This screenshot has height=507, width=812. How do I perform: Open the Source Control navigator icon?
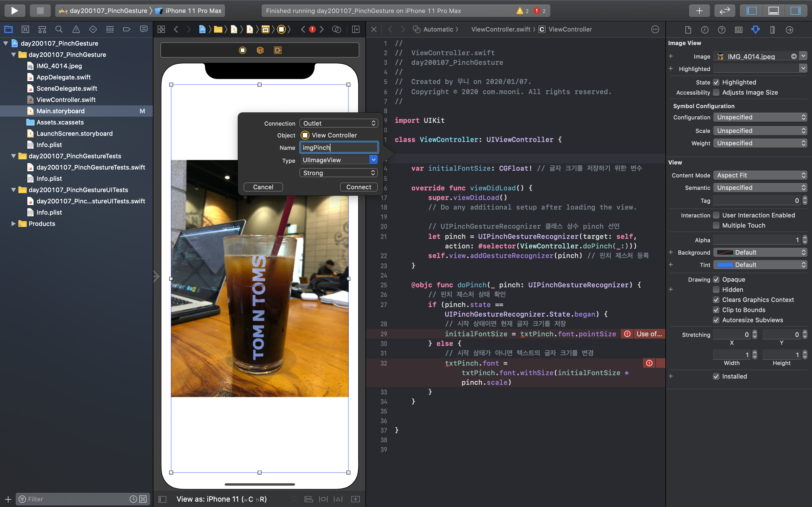coord(25,30)
